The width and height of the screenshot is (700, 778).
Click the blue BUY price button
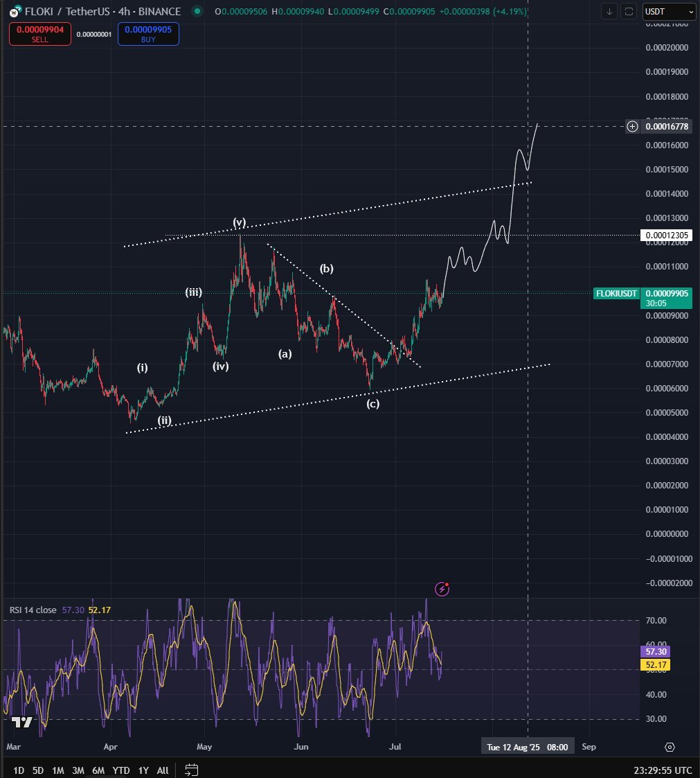coord(148,34)
